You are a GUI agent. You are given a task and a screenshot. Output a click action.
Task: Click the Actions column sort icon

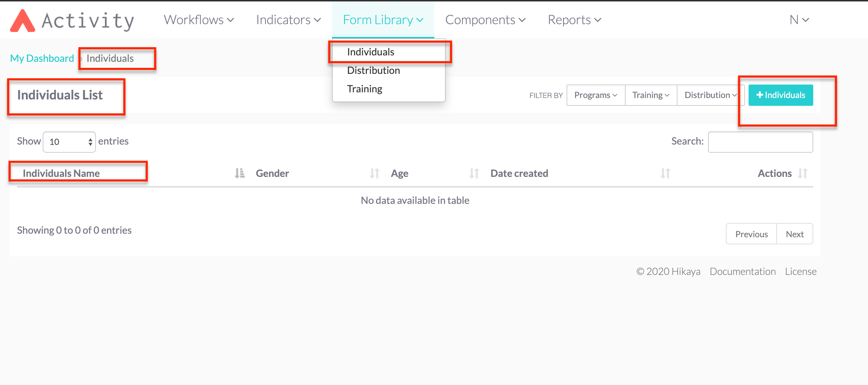pos(803,173)
